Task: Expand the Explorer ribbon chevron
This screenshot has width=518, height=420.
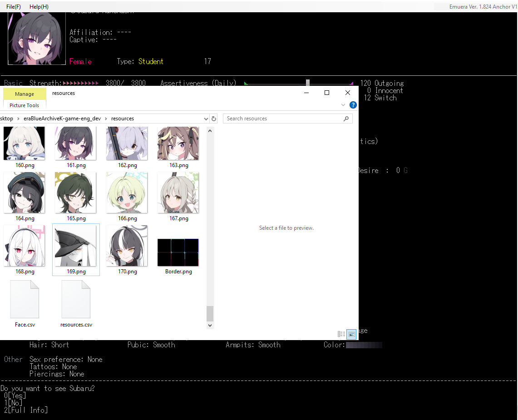Action: pos(343,105)
